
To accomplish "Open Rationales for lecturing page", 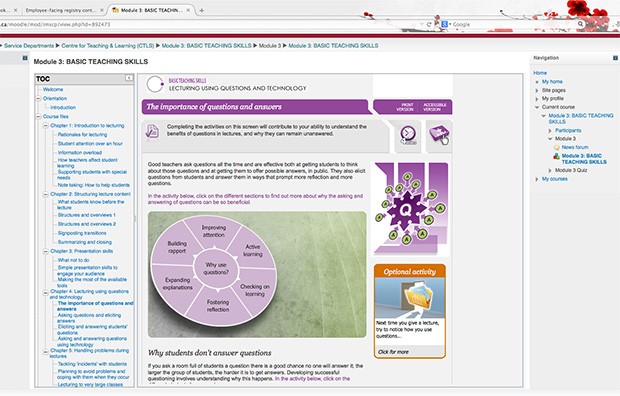I will [82, 135].
